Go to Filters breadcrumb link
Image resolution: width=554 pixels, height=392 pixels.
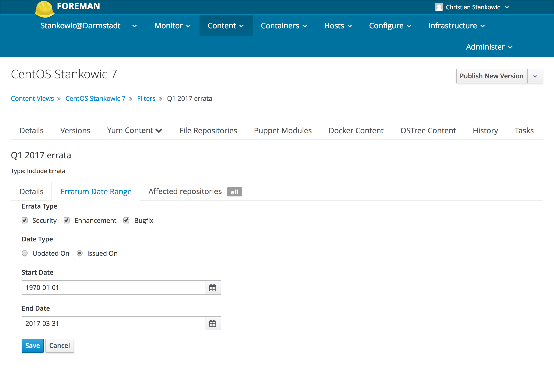point(146,98)
